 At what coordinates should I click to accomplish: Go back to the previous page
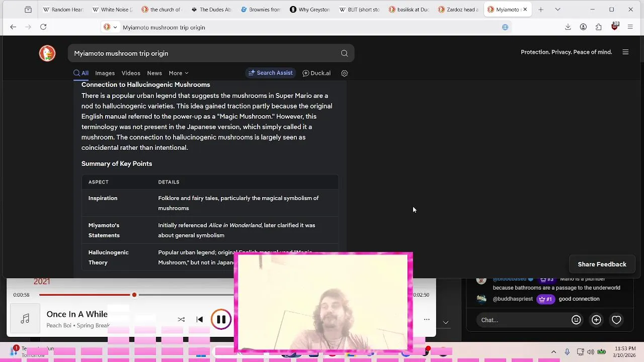click(13, 27)
